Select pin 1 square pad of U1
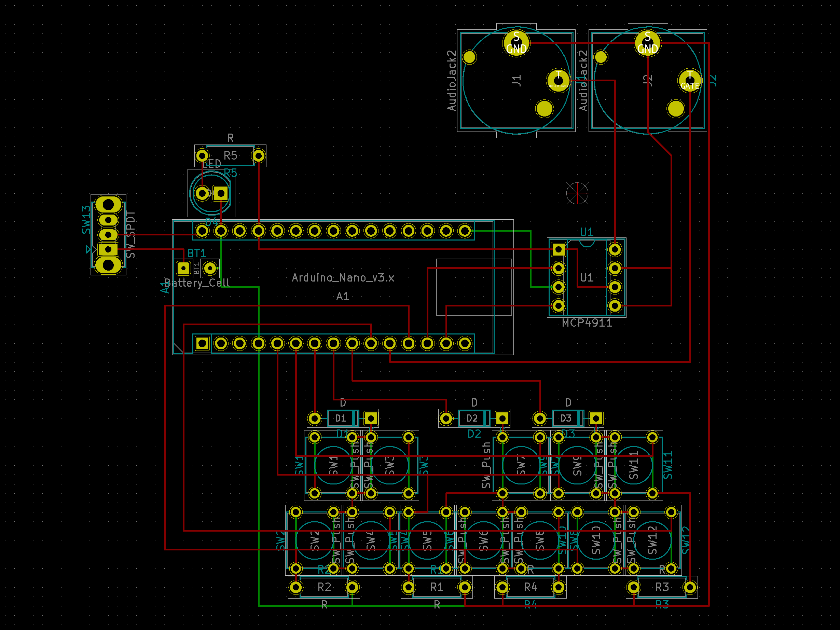Screen dimensions: 840x630 tap(558, 249)
